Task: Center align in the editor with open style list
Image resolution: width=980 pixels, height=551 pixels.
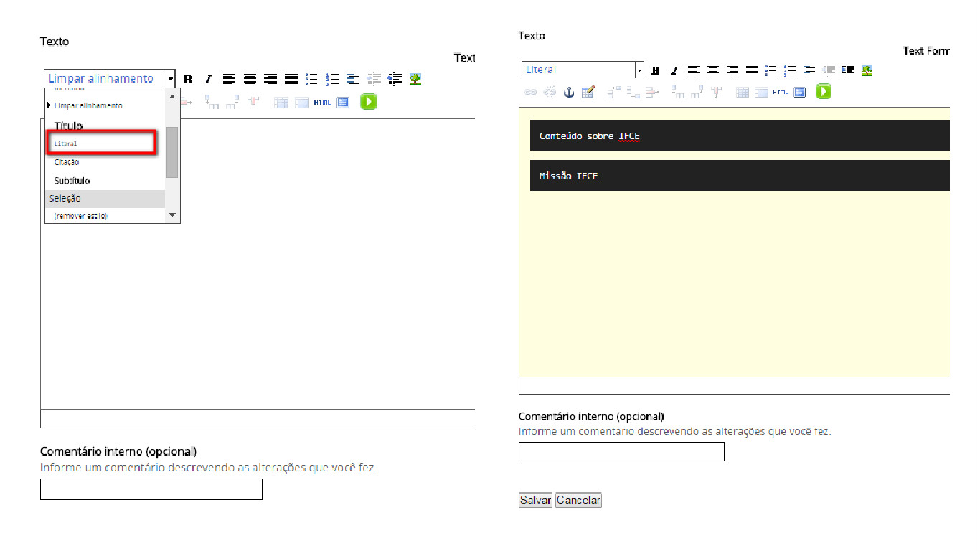Action: pyautogui.click(x=250, y=79)
